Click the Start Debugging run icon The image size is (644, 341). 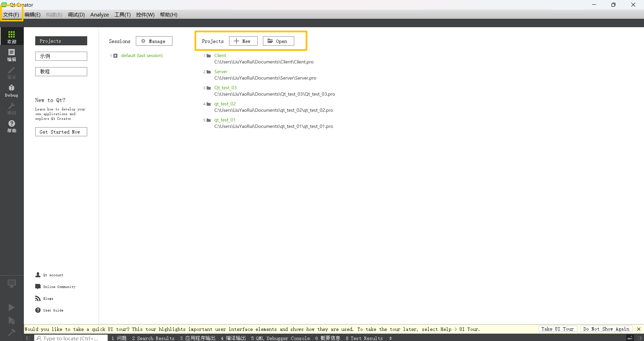[x=11, y=320]
